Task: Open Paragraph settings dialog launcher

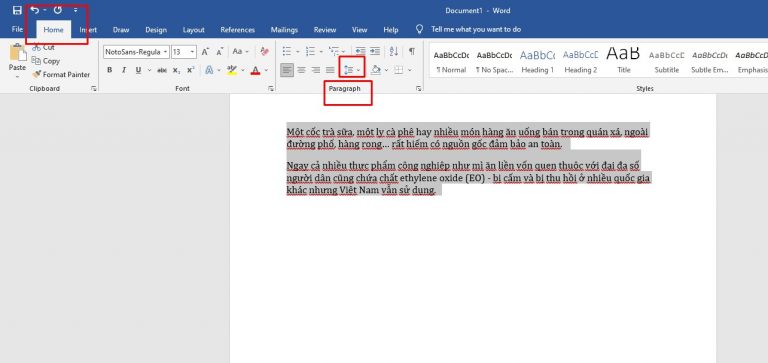Action: click(x=419, y=89)
